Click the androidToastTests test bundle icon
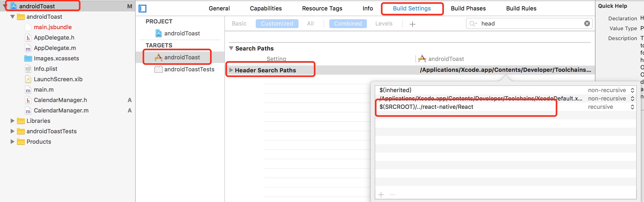This screenshot has height=202, width=644. tap(158, 69)
